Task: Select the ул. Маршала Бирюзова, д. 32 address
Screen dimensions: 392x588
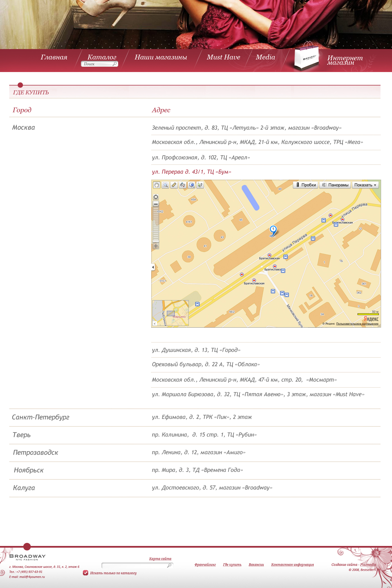Action: tap(258, 394)
